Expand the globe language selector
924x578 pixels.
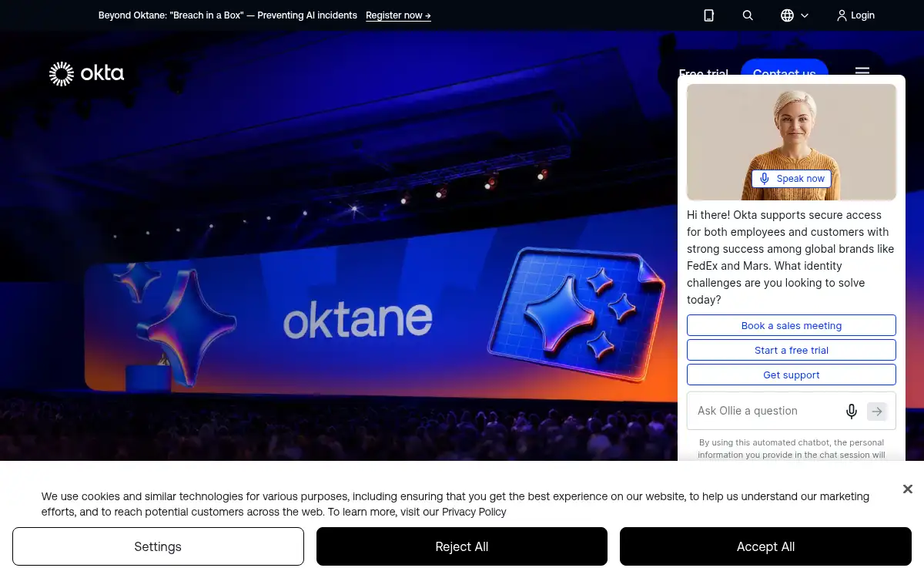coord(795,15)
